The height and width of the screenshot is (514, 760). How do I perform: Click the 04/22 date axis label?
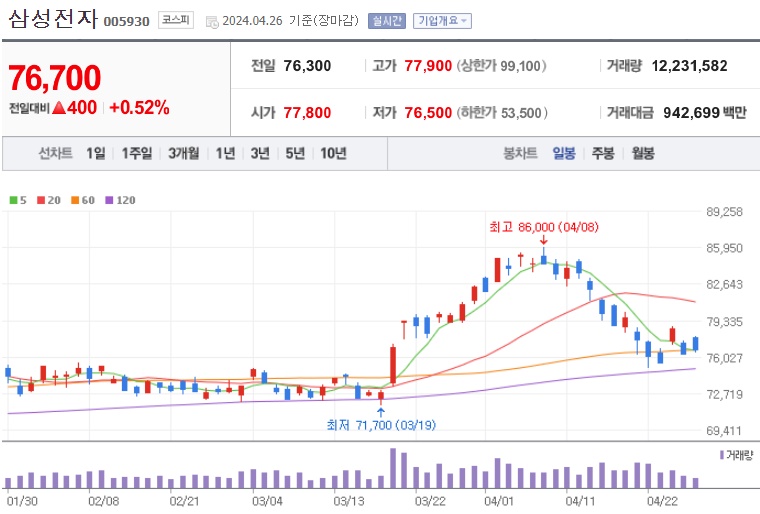[663, 501]
